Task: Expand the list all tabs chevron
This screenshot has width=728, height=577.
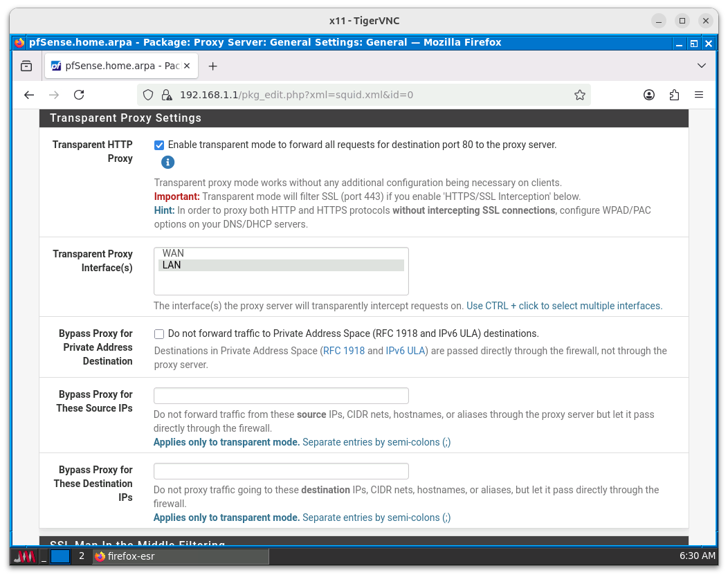Action: (x=702, y=66)
